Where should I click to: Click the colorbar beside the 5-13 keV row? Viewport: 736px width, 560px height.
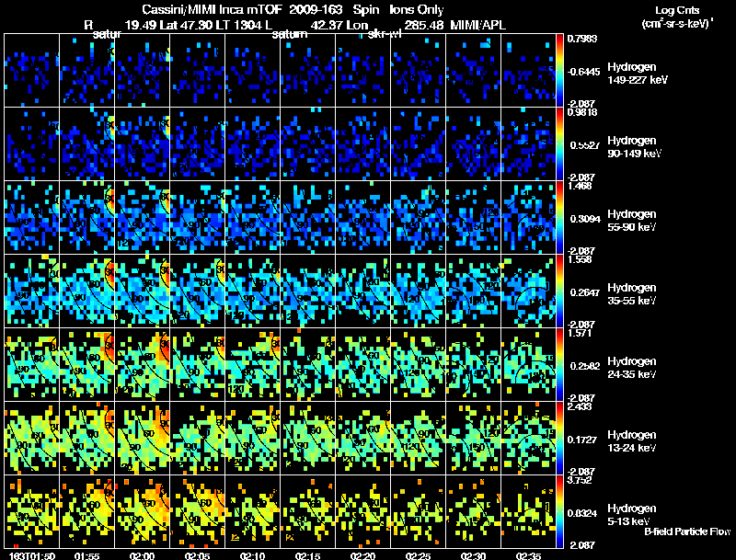click(x=559, y=511)
